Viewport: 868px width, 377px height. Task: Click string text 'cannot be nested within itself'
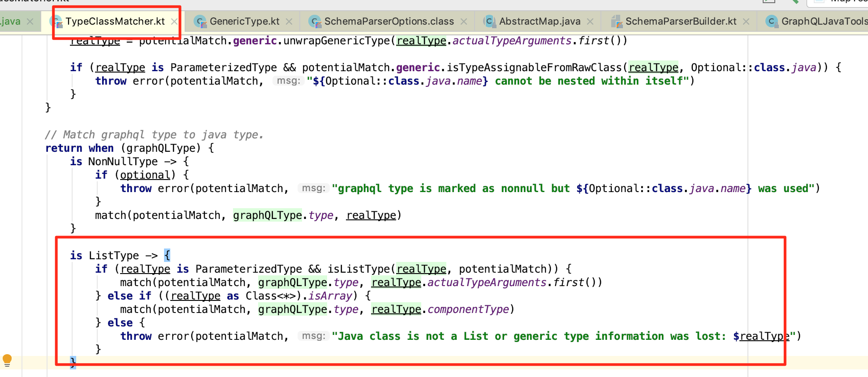point(589,81)
